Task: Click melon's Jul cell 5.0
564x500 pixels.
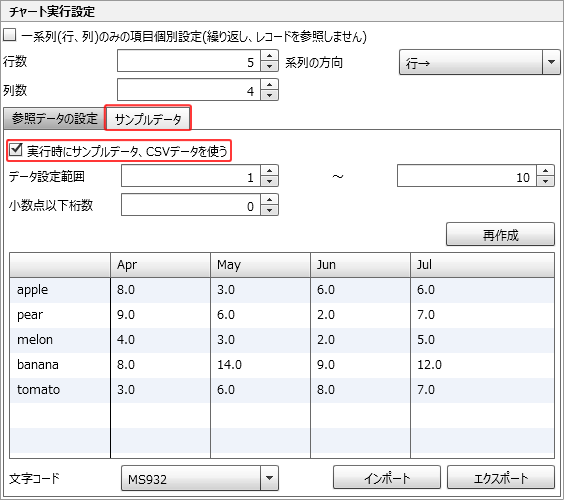Action: tap(482, 340)
